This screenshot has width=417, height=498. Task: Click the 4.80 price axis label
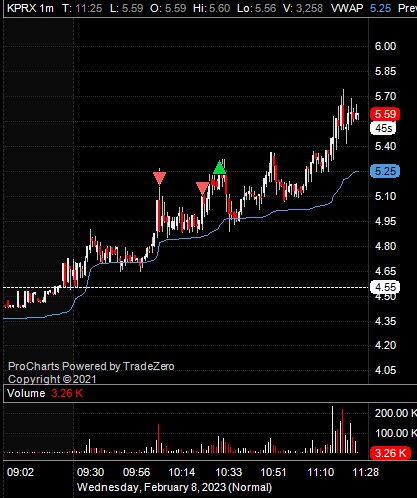pos(385,246)
